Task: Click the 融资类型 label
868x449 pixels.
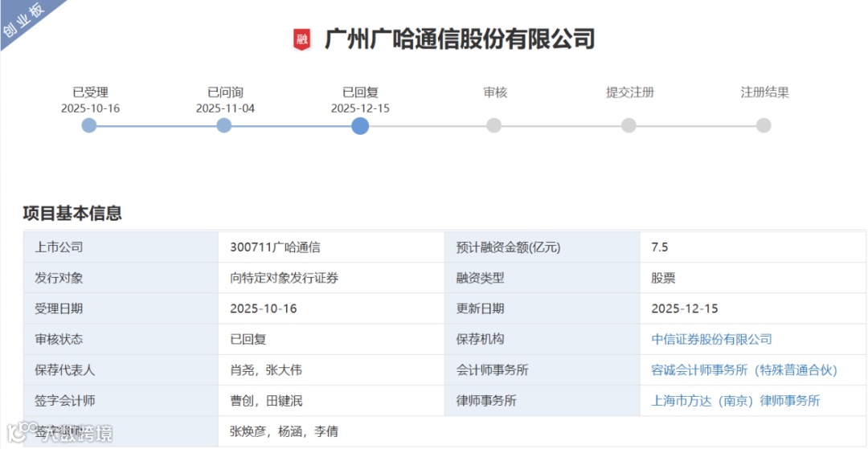Action: pyautogui.click(x=480, y=278)
